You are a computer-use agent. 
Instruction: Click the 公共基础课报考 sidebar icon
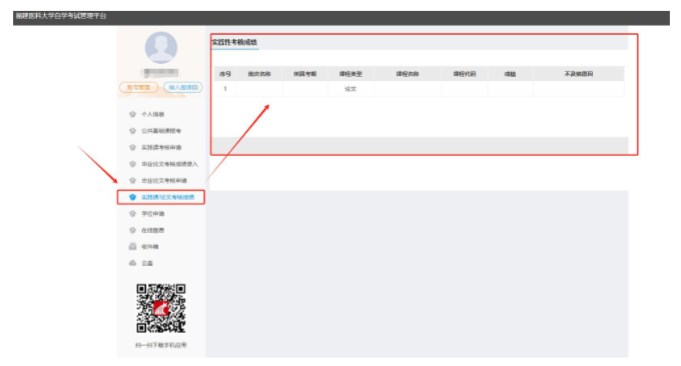(x=132, y=131)
